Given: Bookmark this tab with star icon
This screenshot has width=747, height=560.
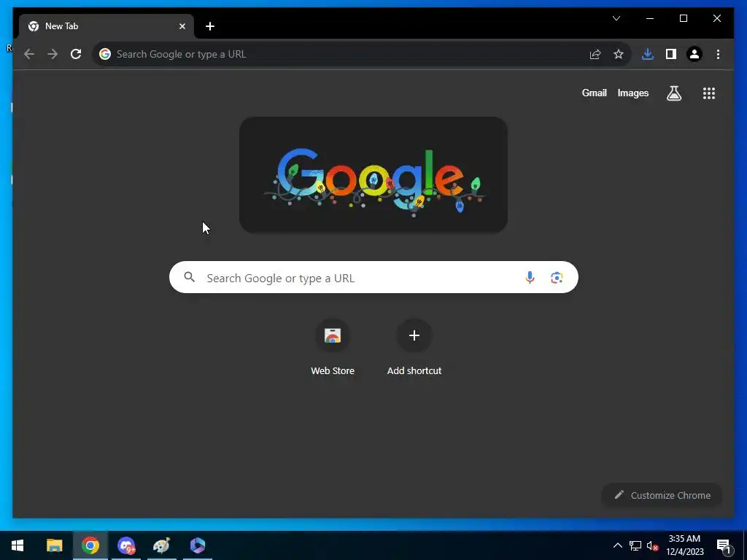Looking at the screenshot, I should click(x=619, y=54).
